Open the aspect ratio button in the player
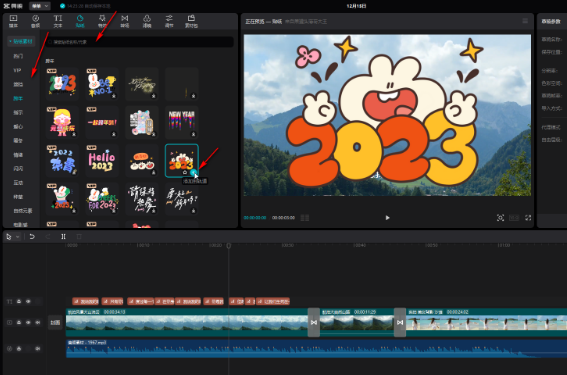The image size is (567, 375). point(514,218)
